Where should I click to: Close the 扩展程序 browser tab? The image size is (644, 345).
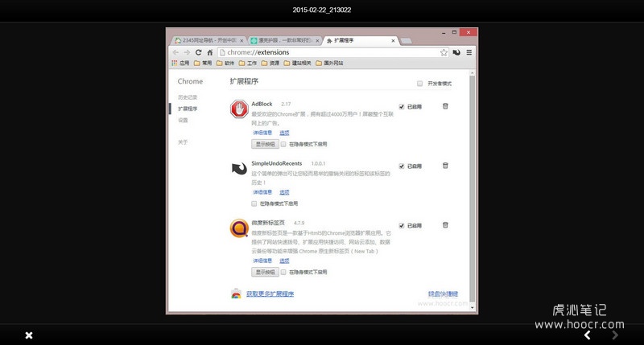tap(393, 41)
